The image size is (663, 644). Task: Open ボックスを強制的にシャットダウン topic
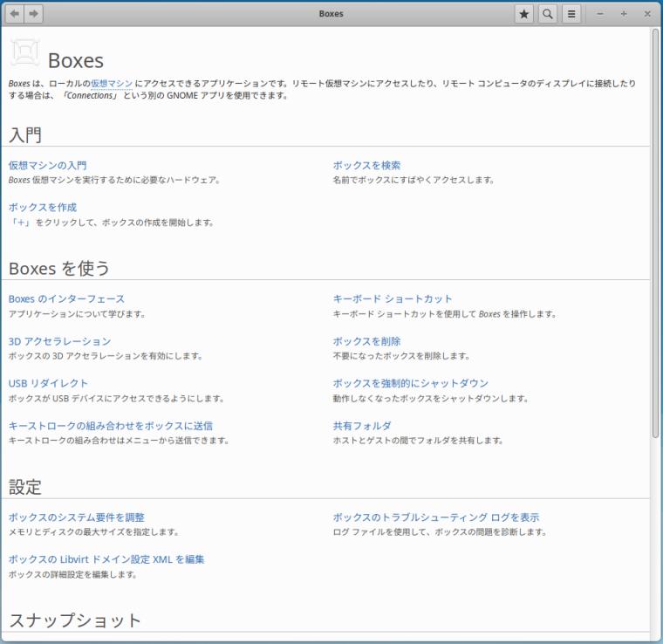click(411, 384)
